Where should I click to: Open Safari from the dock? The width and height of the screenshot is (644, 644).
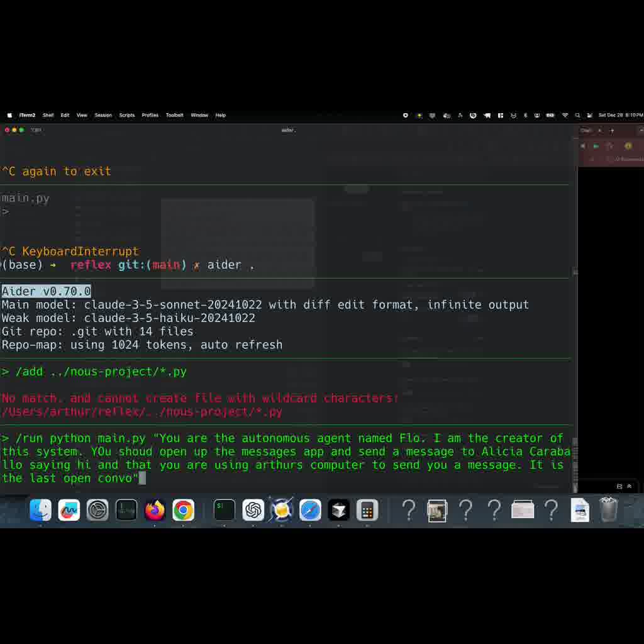coord(310,509)
